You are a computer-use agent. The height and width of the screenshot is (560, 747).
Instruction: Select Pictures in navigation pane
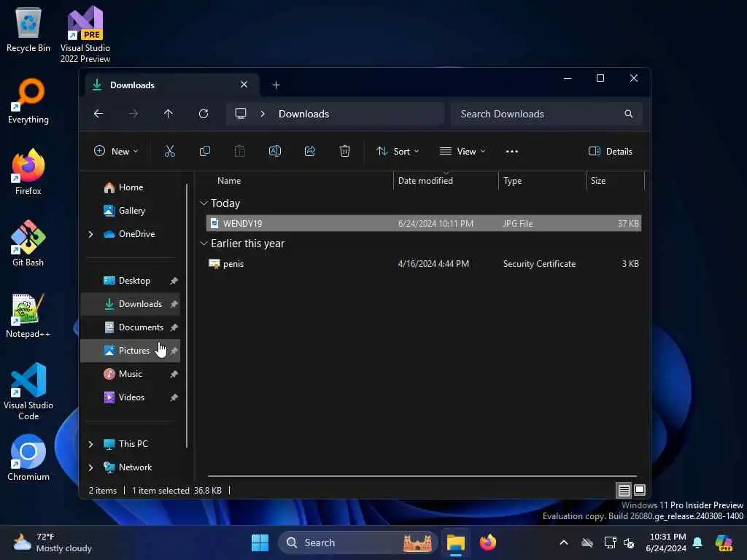click(131, 351)
